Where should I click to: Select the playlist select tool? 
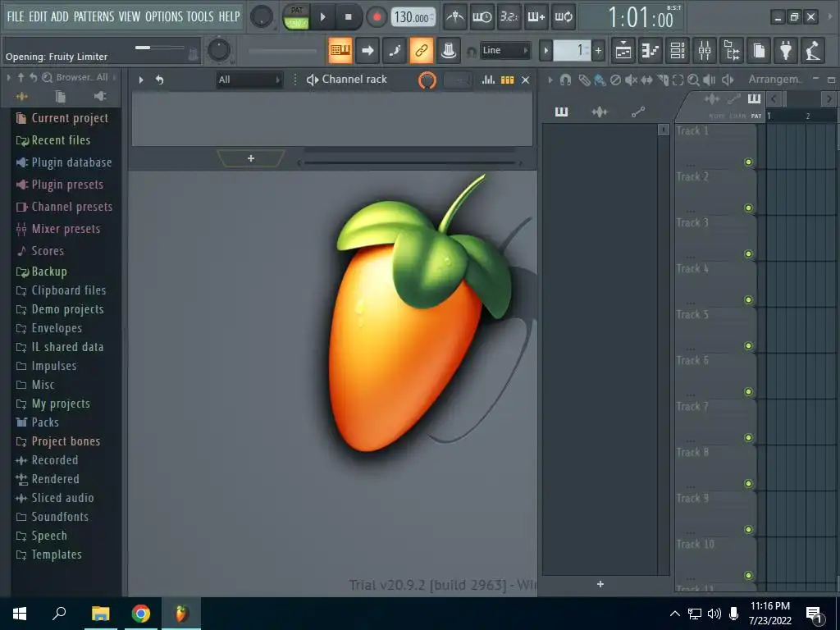click(x=678, y=80)
